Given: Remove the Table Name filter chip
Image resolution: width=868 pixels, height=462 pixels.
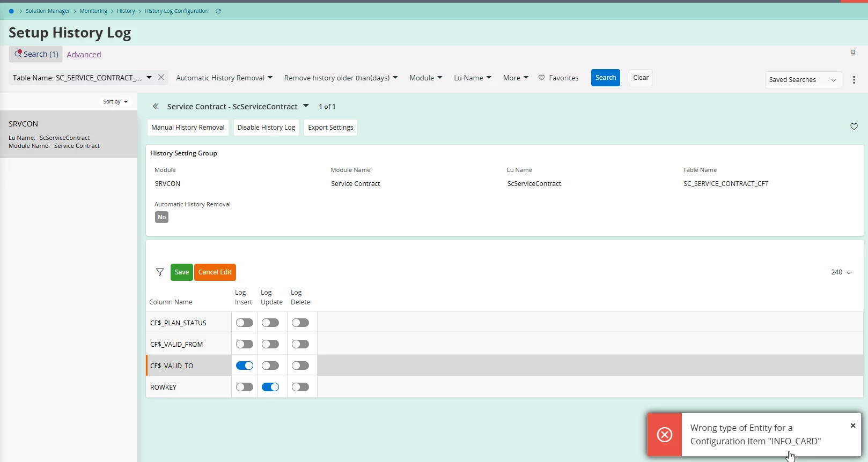Looking at the screenshot, I should point(161,78).
